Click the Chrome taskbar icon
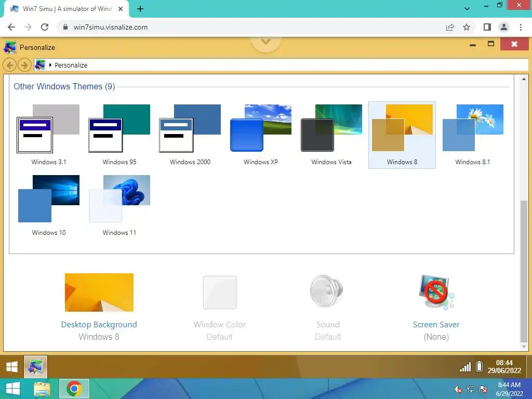Viewport: 532px width, 399px height. click(x=74, y=389)
